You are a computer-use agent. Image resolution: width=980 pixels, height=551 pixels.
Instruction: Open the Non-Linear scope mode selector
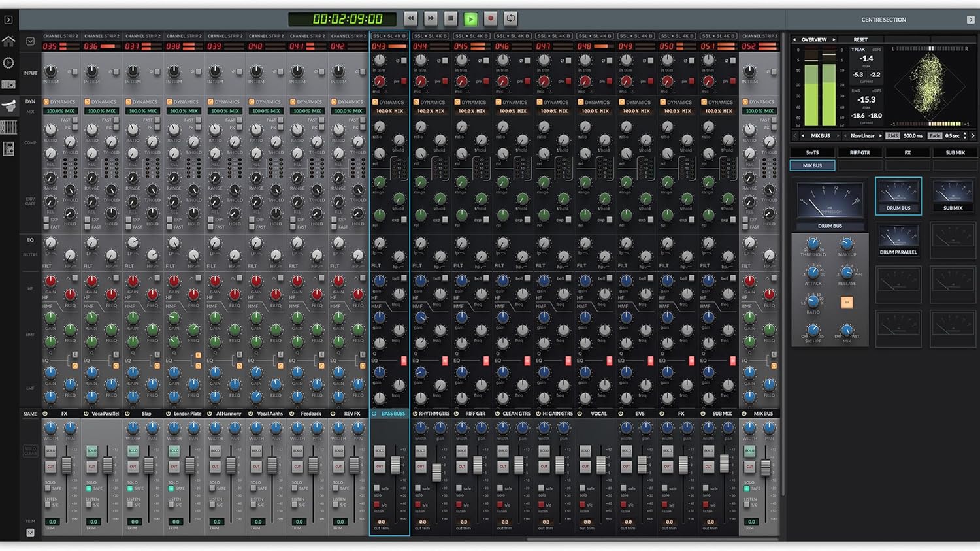click(x=864, y=135)
